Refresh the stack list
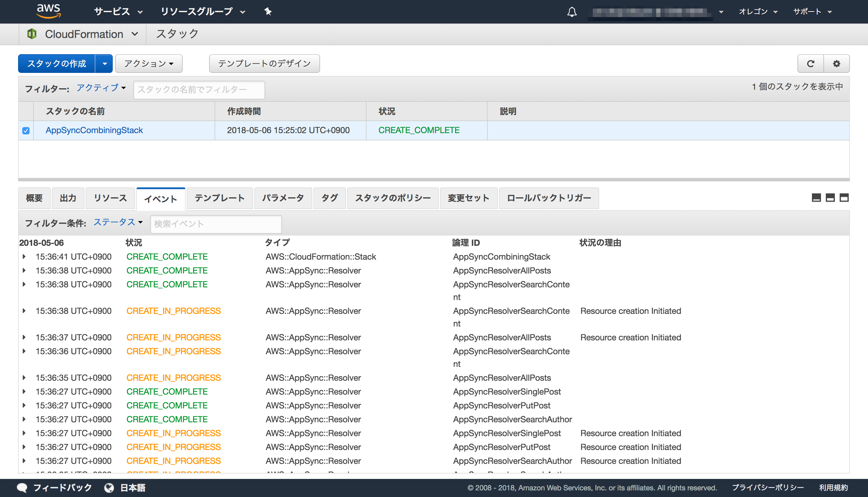This screenshot has height=497, width=868. coord(810,64)
